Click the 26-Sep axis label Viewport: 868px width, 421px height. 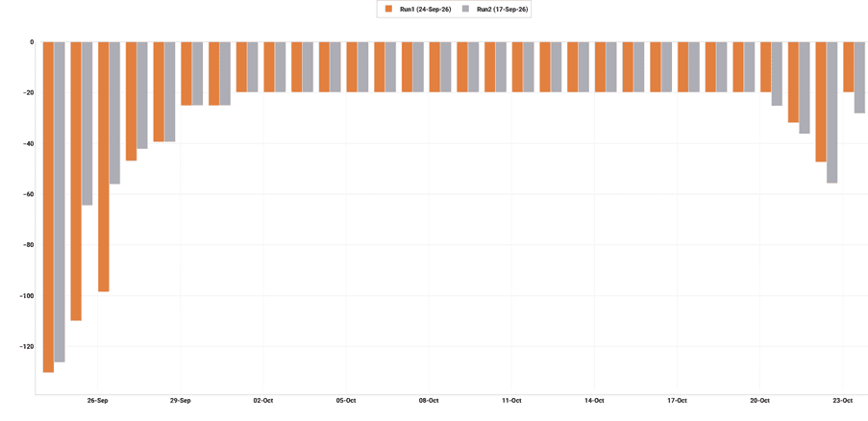(97, 400)
